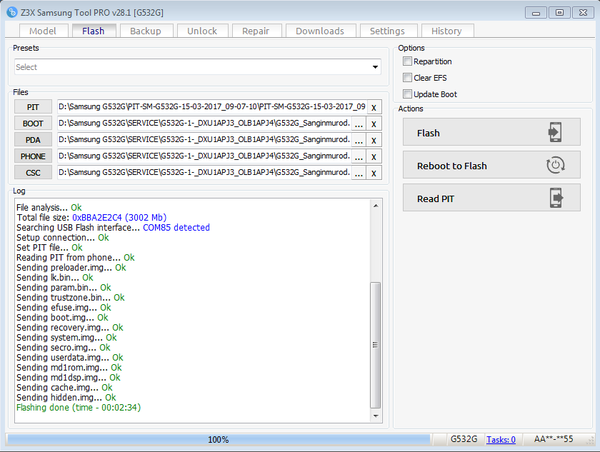This screenshot has width=600, height=452.
Task: Browse for CSC file with ellipsis button
Action: point(358,173)
